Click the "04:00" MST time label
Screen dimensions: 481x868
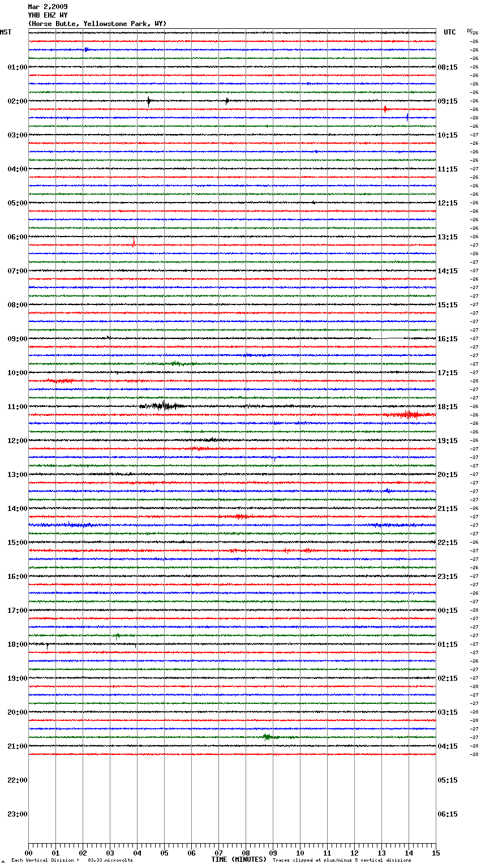18,169
